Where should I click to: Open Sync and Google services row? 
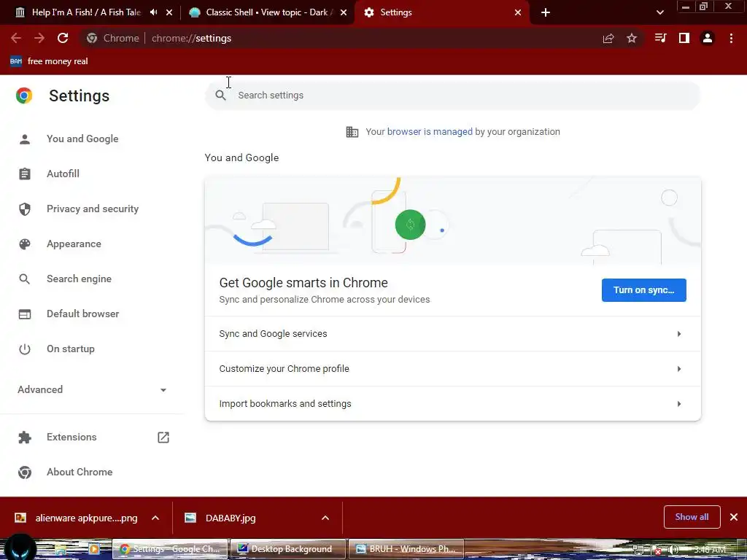pyautogui.click(x=452, y=334)
